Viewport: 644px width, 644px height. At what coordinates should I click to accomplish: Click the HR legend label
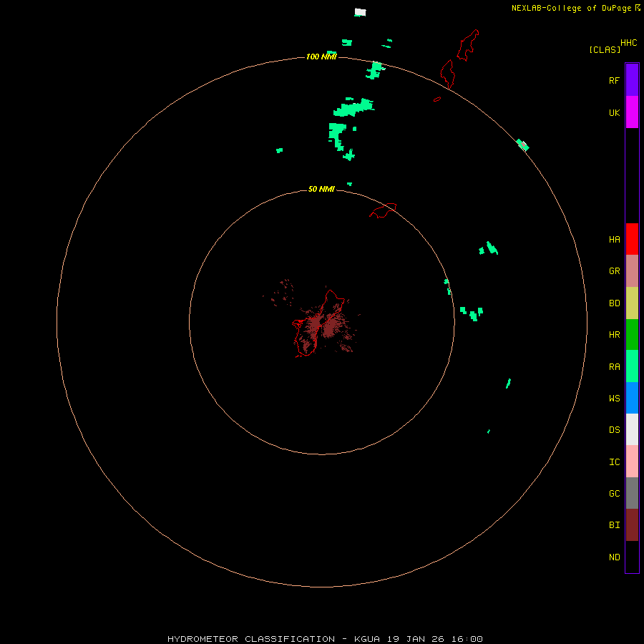point(614,335)
